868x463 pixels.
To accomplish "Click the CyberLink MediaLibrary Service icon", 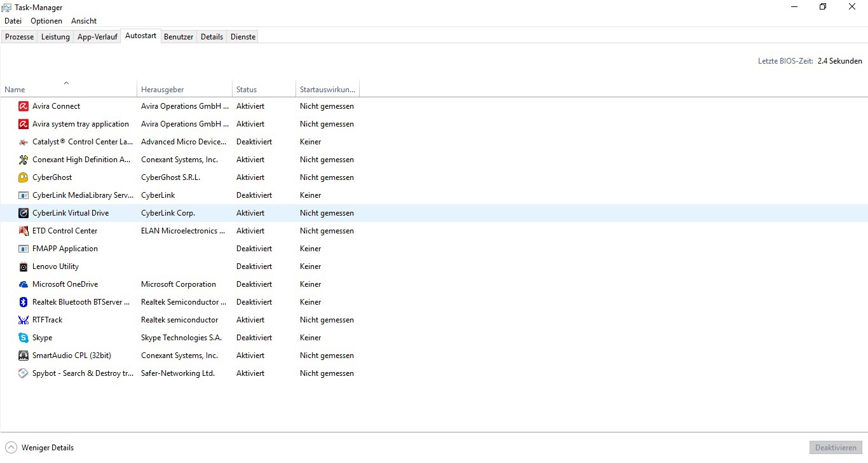I will tap(24, 195).
